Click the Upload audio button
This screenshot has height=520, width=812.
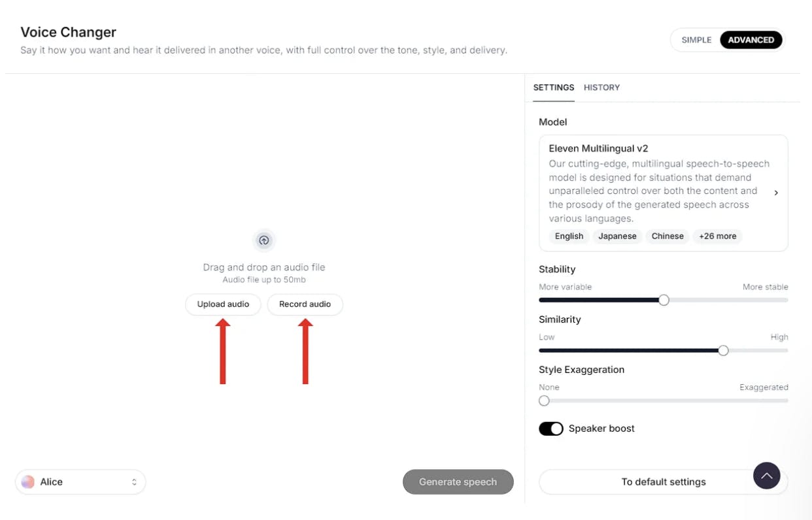(x=223, y=304)
